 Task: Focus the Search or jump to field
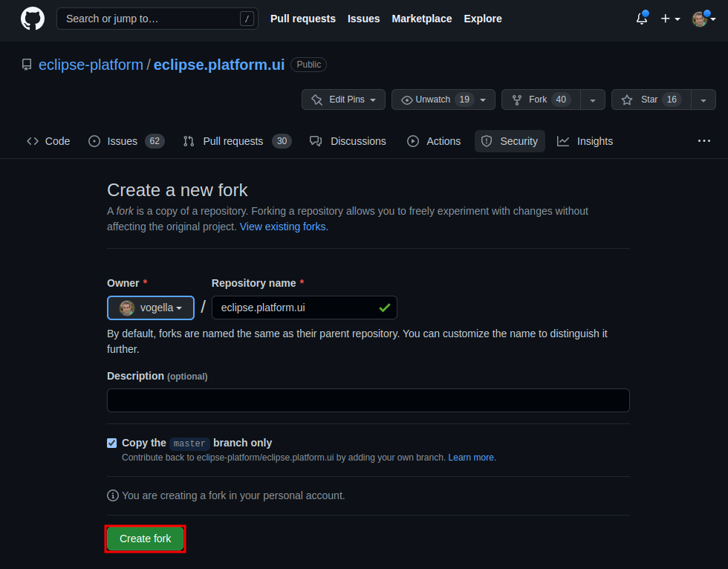(x=157, y=19)
